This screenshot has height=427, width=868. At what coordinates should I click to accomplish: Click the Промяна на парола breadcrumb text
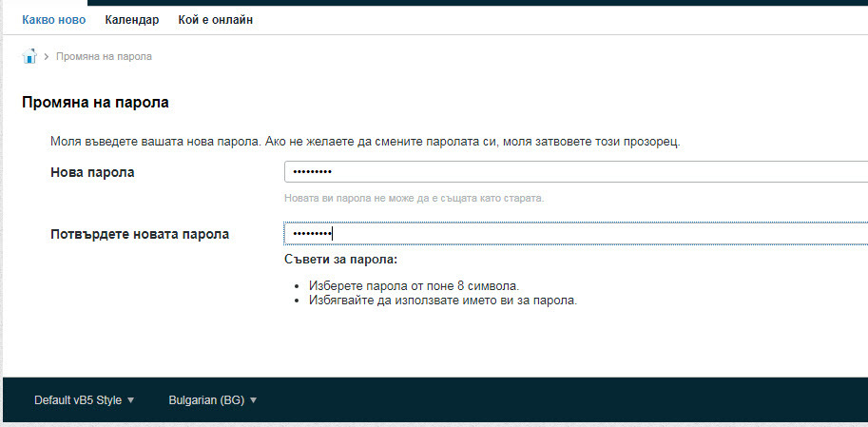point(104,57)
